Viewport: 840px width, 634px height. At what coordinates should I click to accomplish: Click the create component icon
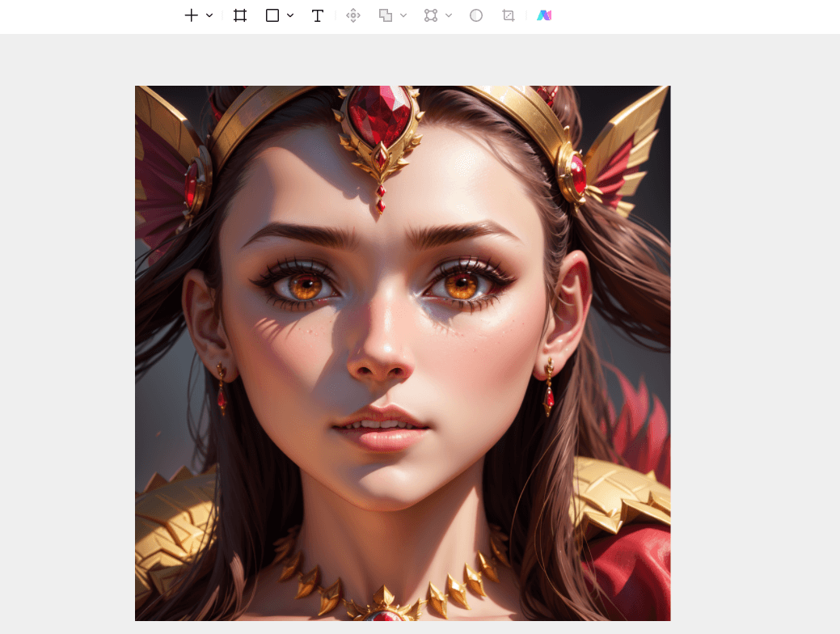point(353,15)
